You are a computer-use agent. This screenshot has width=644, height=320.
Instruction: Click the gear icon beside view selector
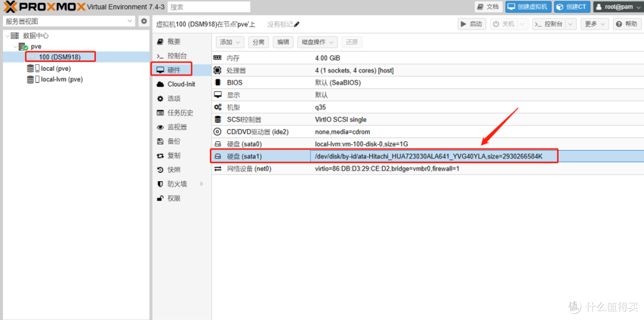click(144, 21)
